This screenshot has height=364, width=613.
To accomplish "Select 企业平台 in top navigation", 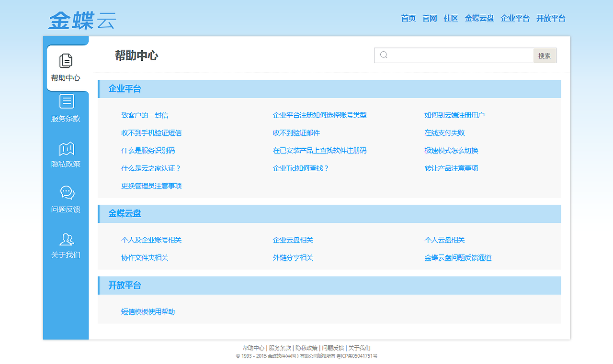I will [515, 19].
